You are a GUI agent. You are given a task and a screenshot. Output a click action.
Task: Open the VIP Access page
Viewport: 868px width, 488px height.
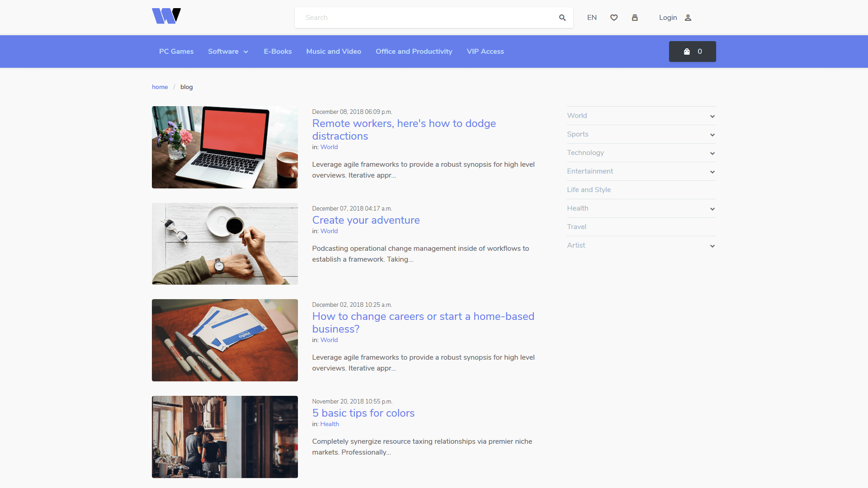[485, 52]
